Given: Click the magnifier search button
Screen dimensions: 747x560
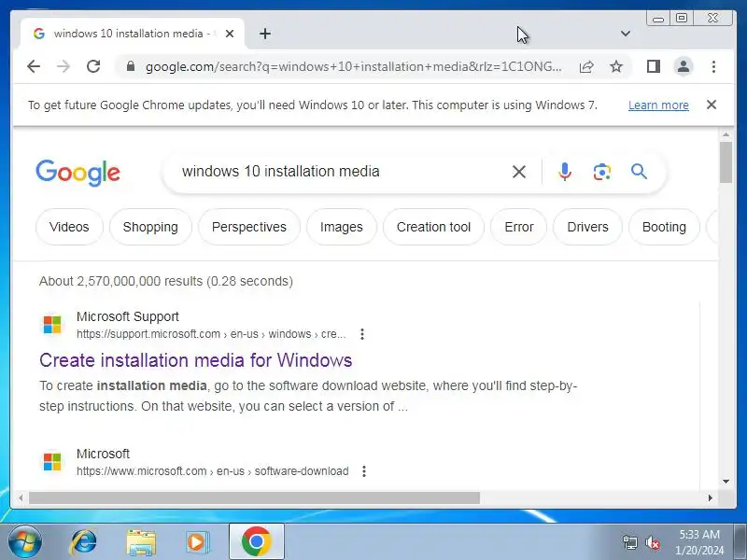Looking at the screenshot, I should [x=639, y=172].
